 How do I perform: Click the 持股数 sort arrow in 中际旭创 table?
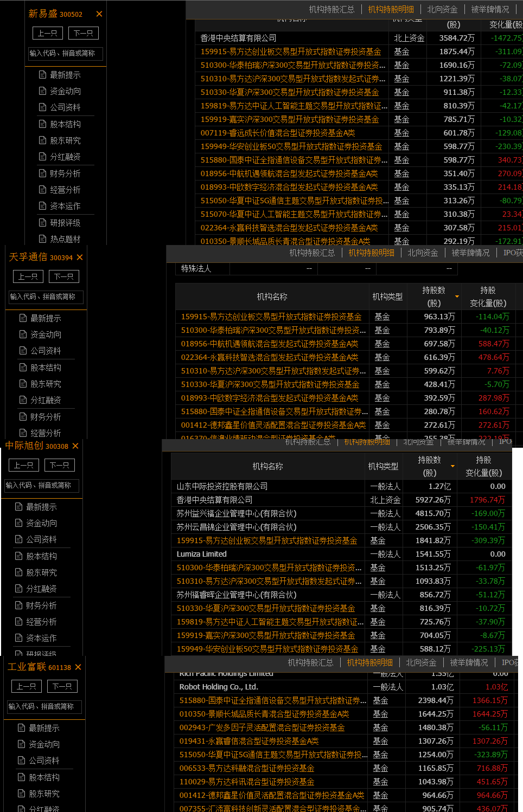452,466
